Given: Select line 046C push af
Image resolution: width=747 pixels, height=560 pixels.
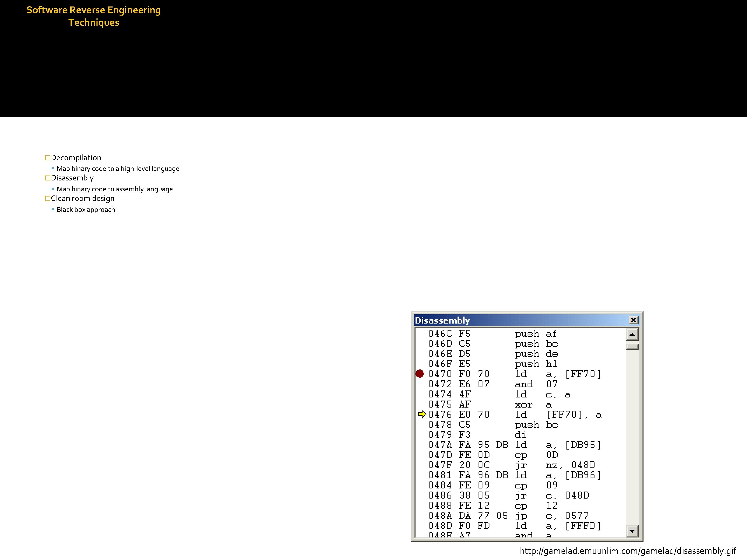Looking at the screenshot, I should (x=492, y=333).
